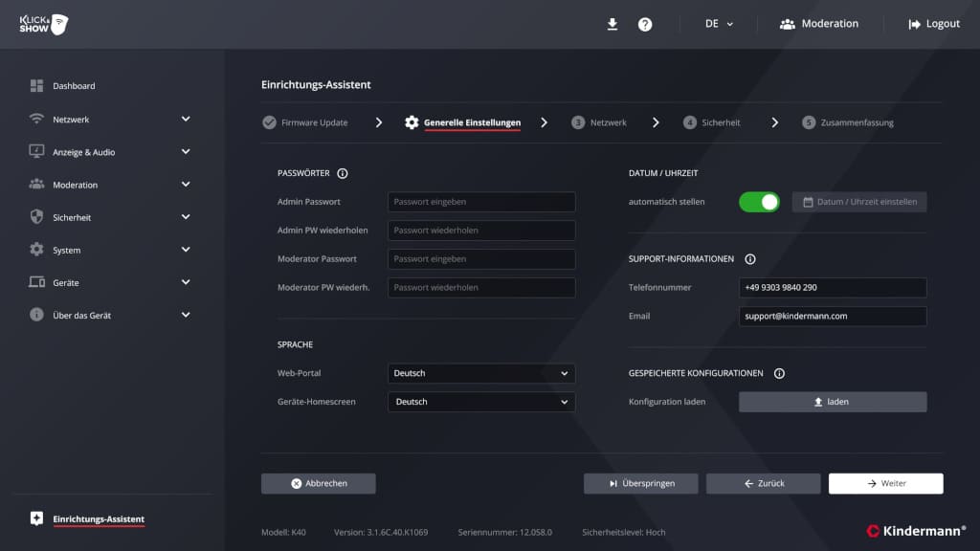
Task: Click the KlickShow logo
Action: pyautogui.click(x=43, y=24)
